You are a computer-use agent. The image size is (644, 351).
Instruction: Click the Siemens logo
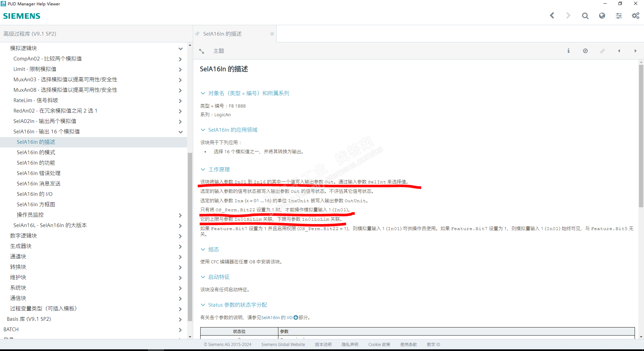click(22, 16)
